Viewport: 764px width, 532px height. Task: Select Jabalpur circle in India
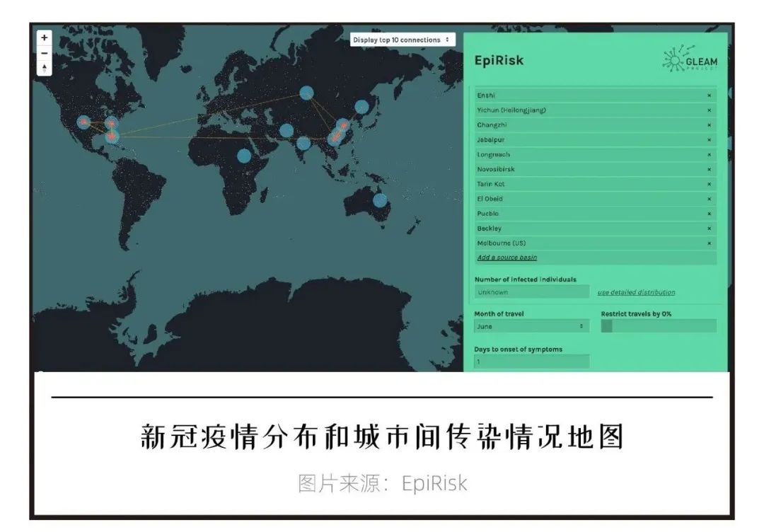click(303, 143)
